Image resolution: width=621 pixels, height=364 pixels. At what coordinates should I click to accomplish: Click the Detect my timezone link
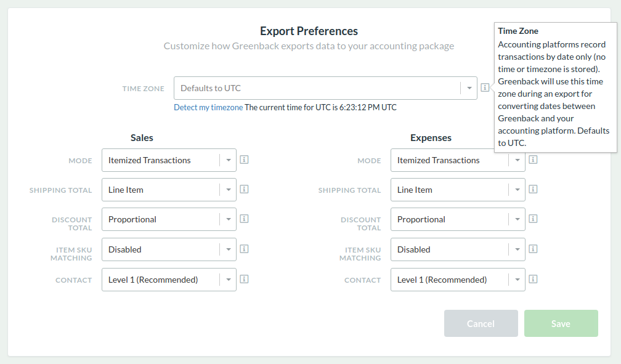[x=208, y=107]
